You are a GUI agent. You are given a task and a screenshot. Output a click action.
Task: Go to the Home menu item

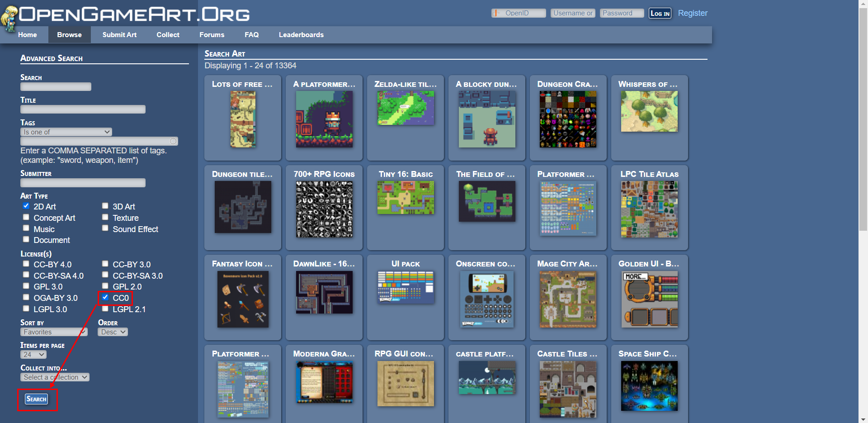(x=28, y=35)
